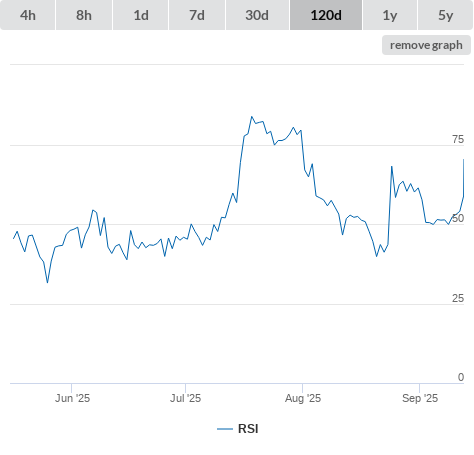Click the 75 level axis label
Image resolution: width=474 pixels, height=455 pixels.
pos(458,139)
